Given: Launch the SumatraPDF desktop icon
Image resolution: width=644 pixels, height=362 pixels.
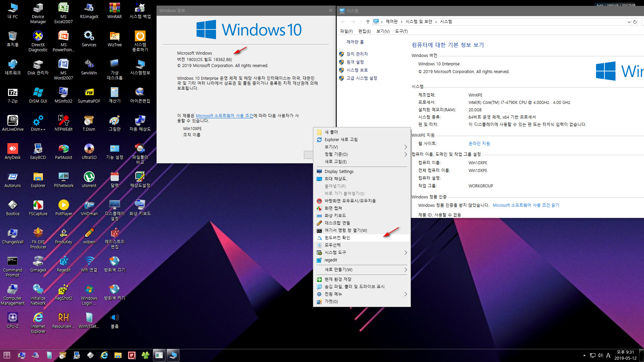Looking at the screenshot, I should tap(89, 96).
